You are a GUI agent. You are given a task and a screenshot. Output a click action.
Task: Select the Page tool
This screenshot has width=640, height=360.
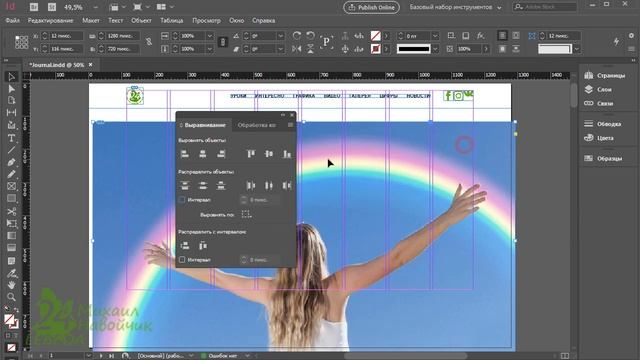[11, 100]
